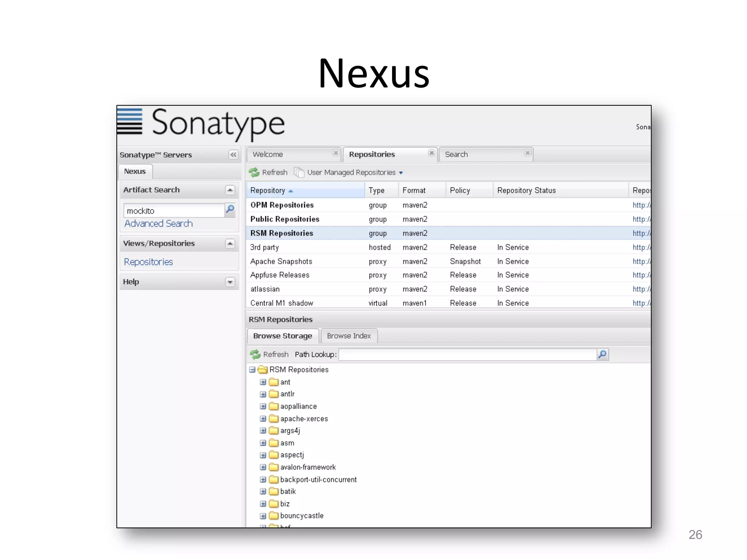This screenshot has width=747, height=560.
Task: Select the Nexus server tab
Action: pos(135,171)
